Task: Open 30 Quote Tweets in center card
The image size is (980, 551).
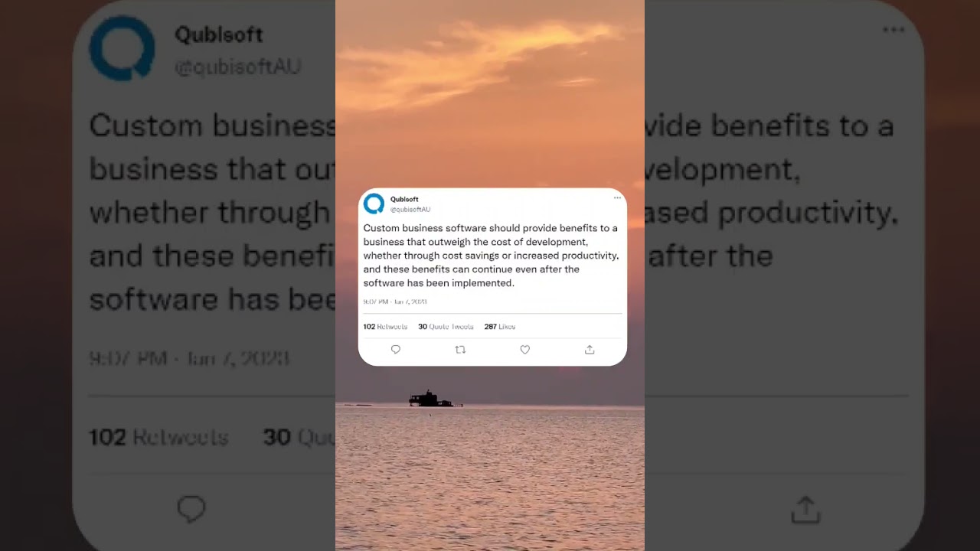Action: point(446,327)
